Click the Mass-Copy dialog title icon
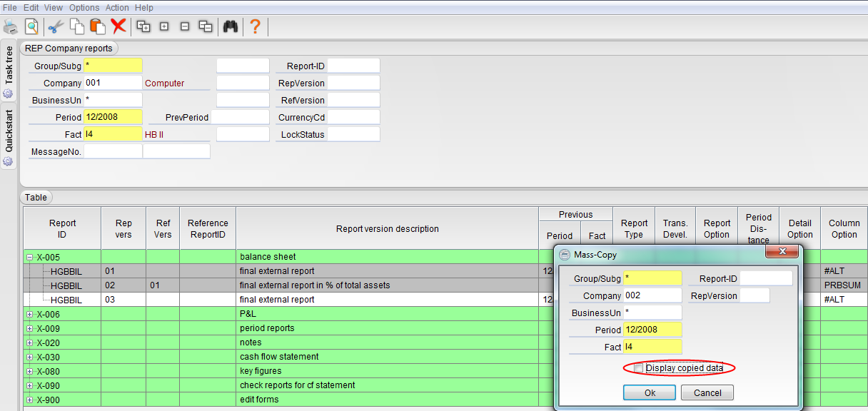 565,254
